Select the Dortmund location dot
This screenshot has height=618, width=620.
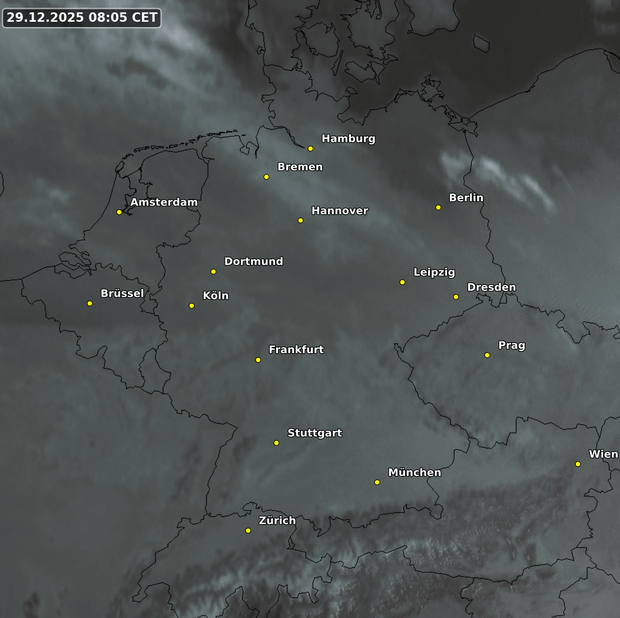click(213, 271)
